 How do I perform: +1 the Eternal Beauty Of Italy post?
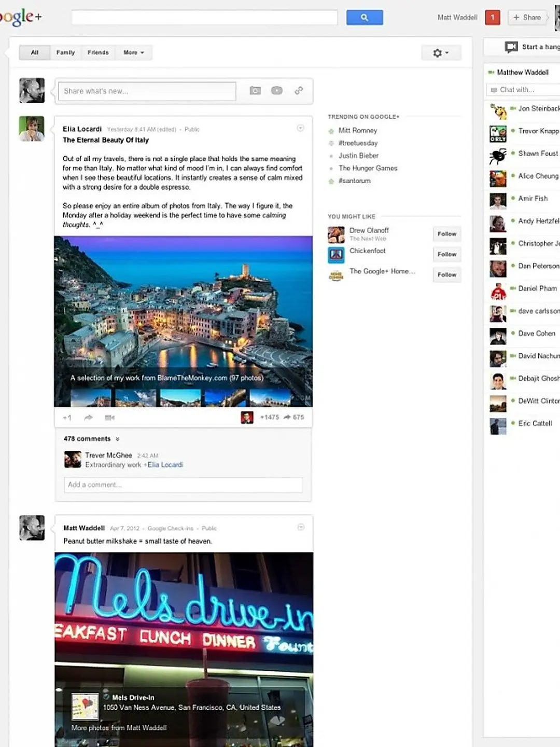point(67,418)
